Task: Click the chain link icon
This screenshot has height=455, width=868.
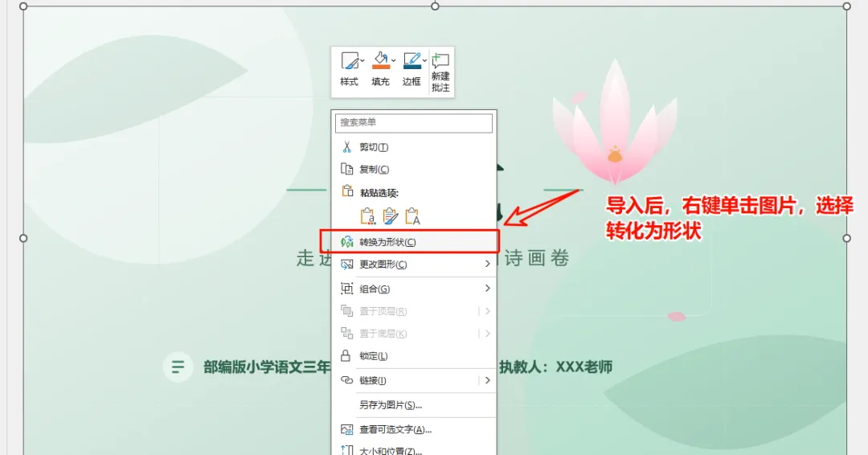Action: coord(346,380)
